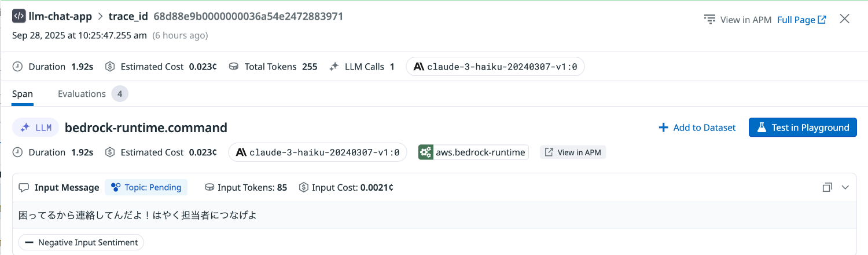Click the Topic: Pending tag
868x255 pixels.
(146, 187)
